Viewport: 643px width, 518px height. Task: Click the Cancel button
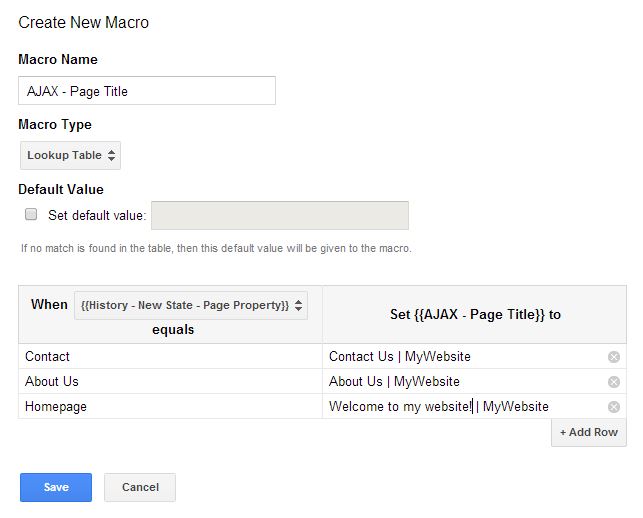click(x=140, y=487)
